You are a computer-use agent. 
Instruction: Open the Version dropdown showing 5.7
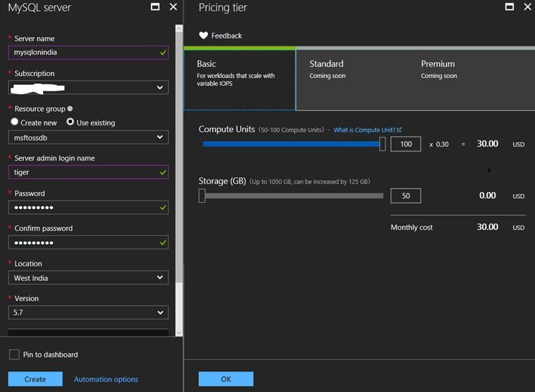tap(88, 313)
